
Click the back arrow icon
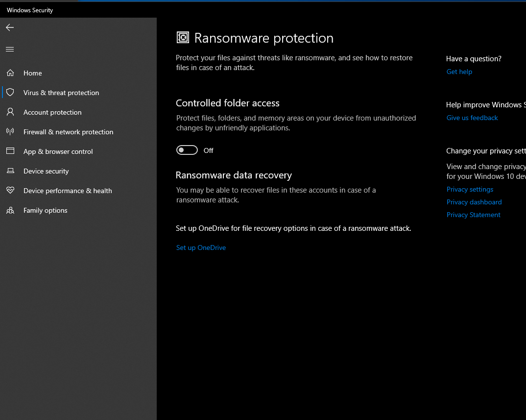pos(10,28)
